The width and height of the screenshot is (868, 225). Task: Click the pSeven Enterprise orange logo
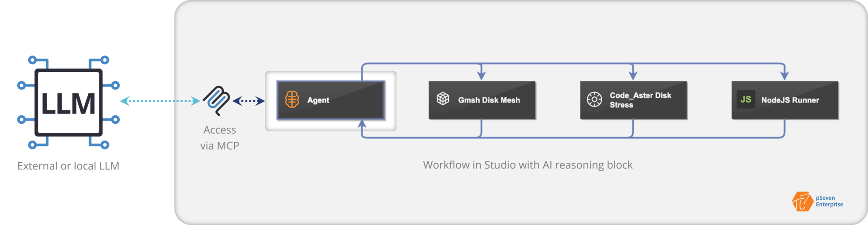(x=802, y=202)
